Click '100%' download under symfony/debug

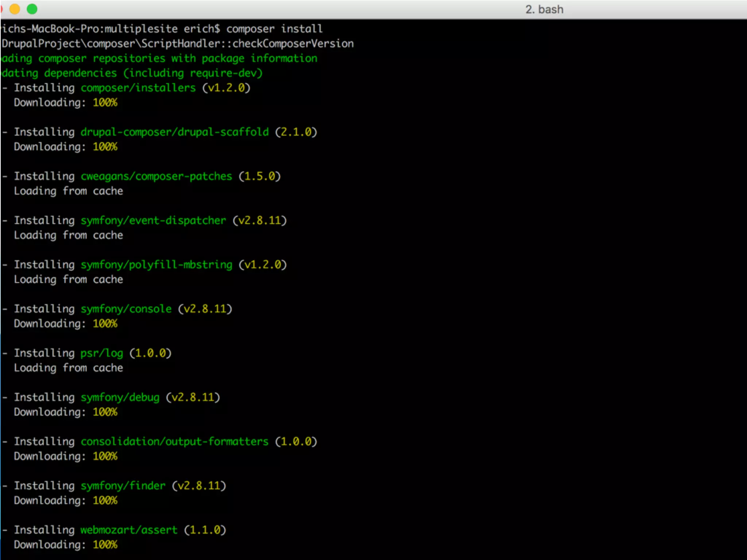[105, 412]
